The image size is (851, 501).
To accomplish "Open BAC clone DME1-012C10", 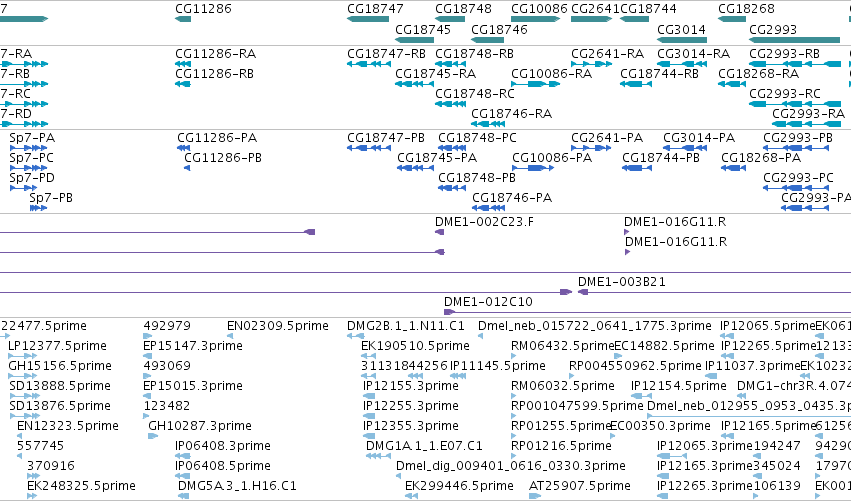I will click(488, 302).
